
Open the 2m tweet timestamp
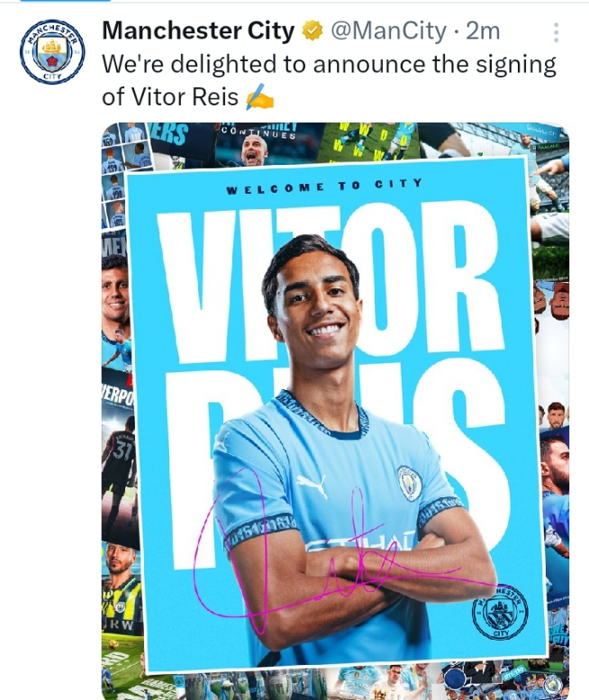[x=483, y=32]
